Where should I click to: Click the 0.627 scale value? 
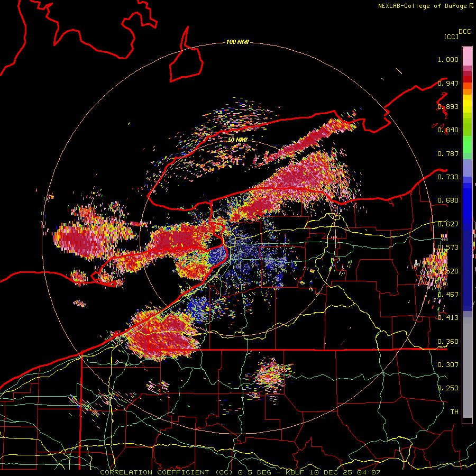448,224
